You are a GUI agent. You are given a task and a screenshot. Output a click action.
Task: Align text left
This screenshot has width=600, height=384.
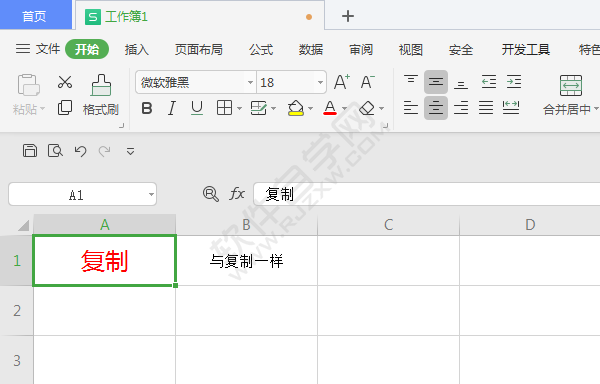click(411, 108)
